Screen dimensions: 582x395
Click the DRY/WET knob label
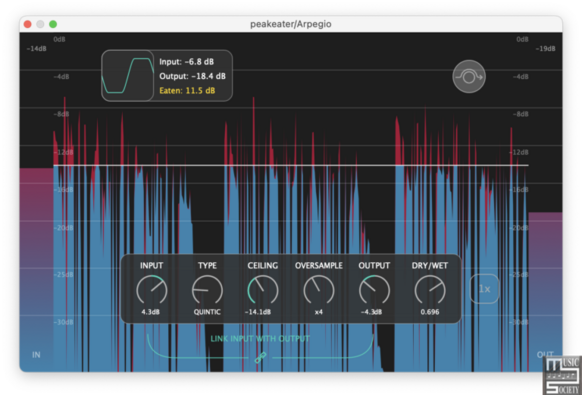(430, 265)
